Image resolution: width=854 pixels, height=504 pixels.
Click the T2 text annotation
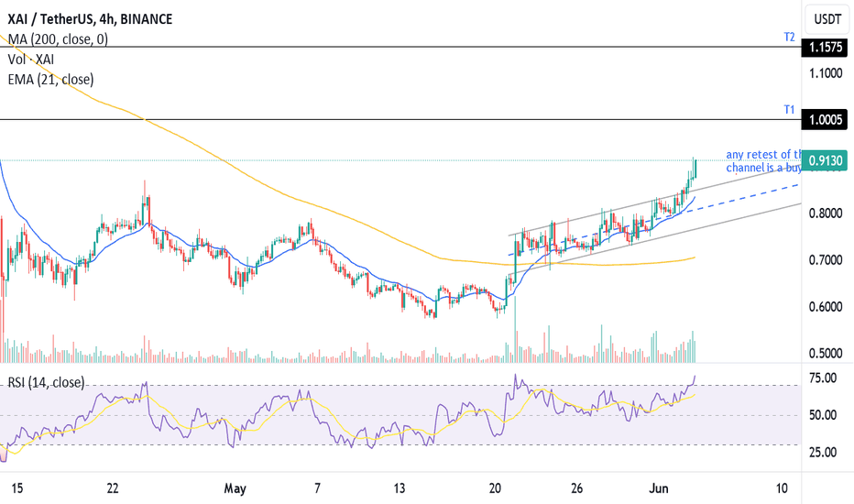[x=789, y=37]
